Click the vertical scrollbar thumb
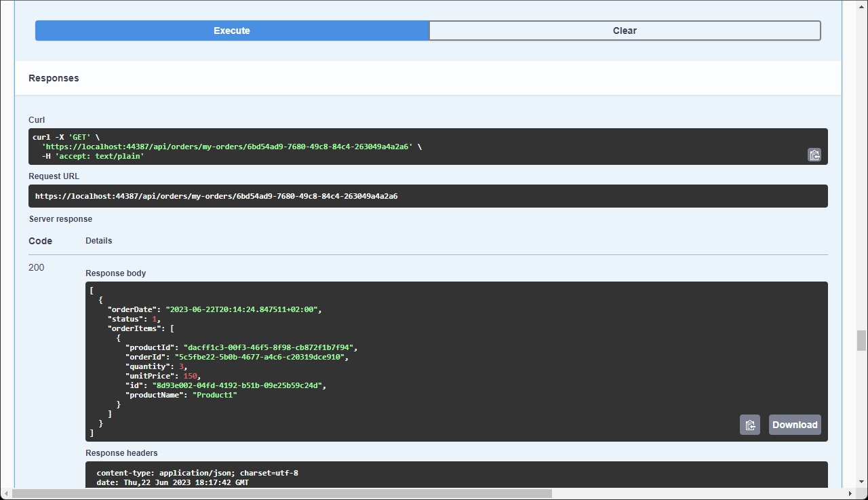Viewport: 868px width, 500px height. coord(861,340)
